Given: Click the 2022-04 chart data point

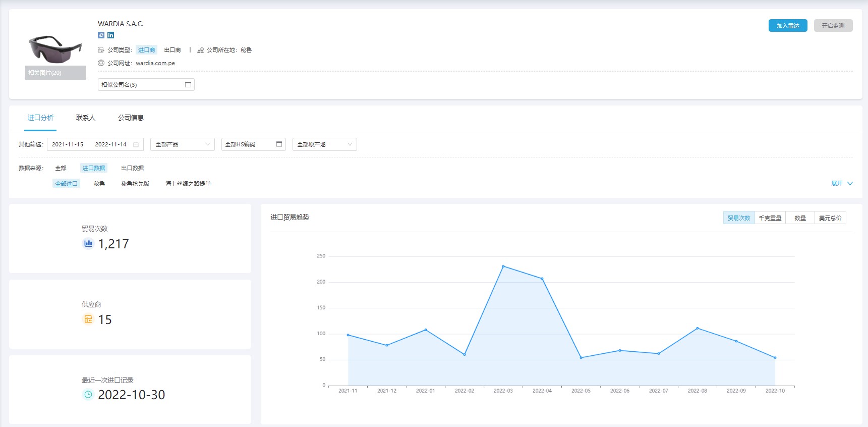Looking at the screenshot, I should pos(542,279).
